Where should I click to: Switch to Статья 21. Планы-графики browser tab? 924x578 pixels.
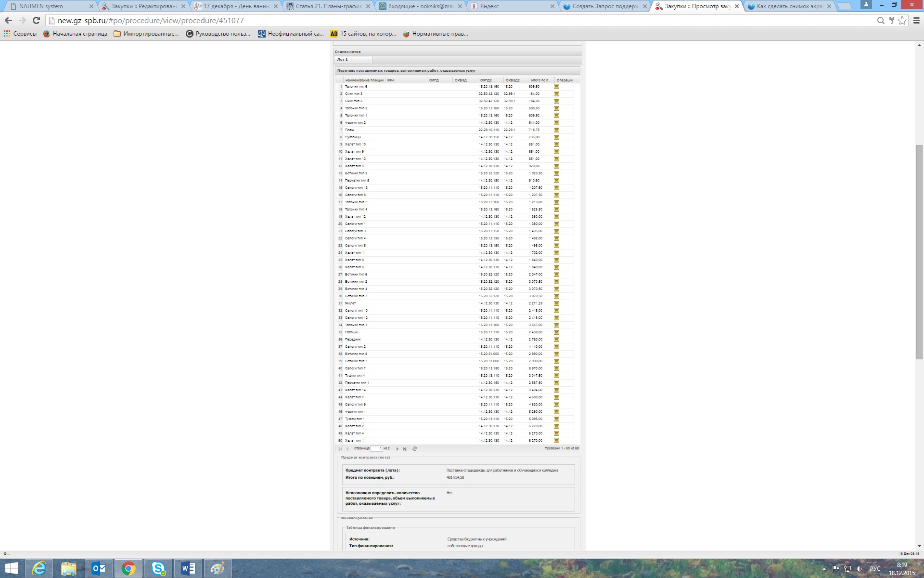tap(328, 6)
